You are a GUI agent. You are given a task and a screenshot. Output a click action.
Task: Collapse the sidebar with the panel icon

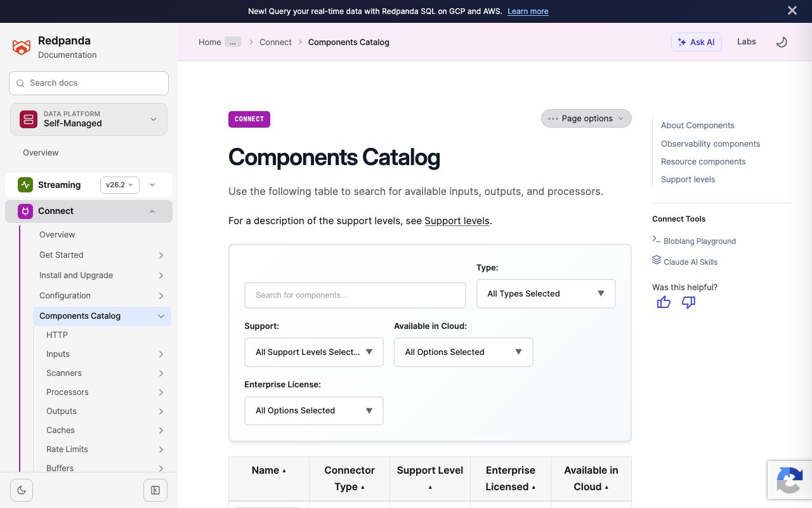(155, 490)
